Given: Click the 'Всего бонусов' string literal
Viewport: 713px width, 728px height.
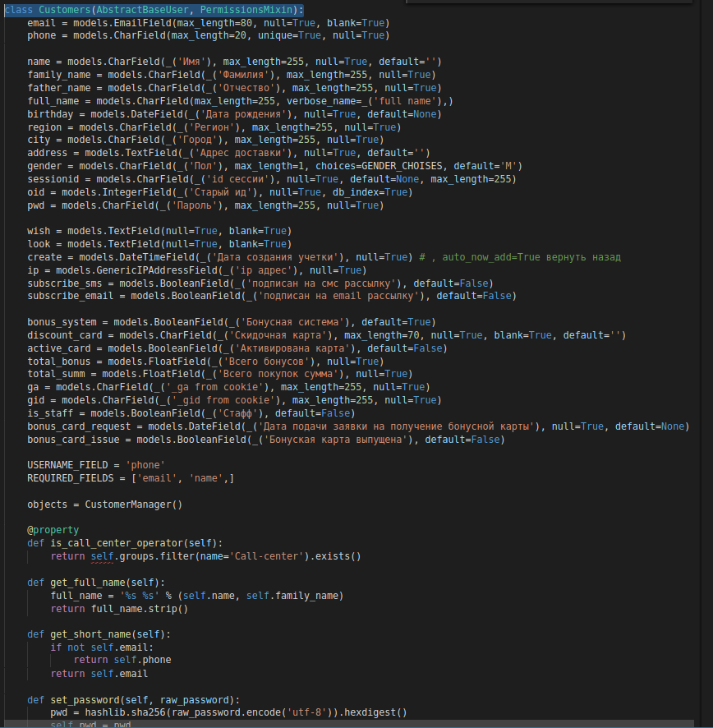Looking at the screenshot, I should click(266, 361).
